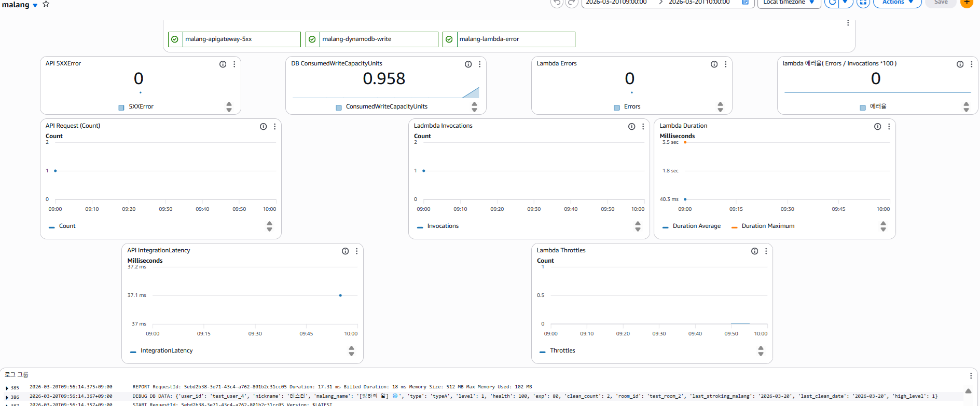Favorite the malang dashboard with star icon
The height and width of the screenshot is (406, 980).
[x=46, y=4]
